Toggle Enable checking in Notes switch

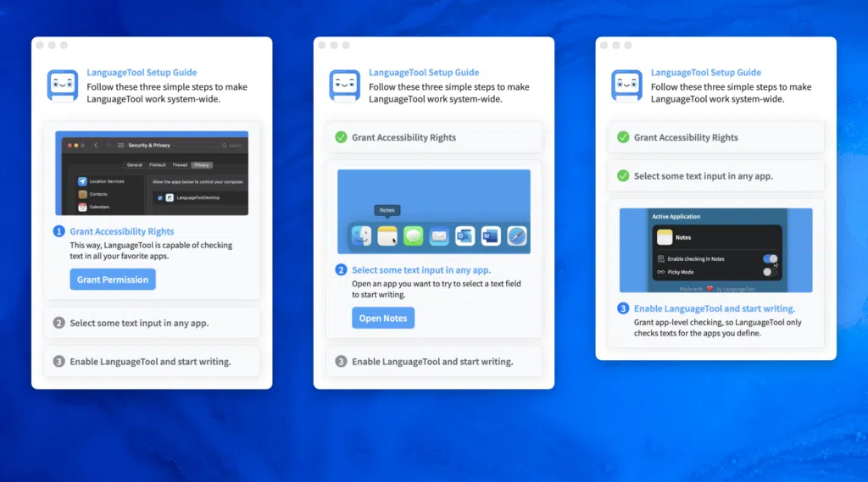pyautogui.click(x=770, y=258)
